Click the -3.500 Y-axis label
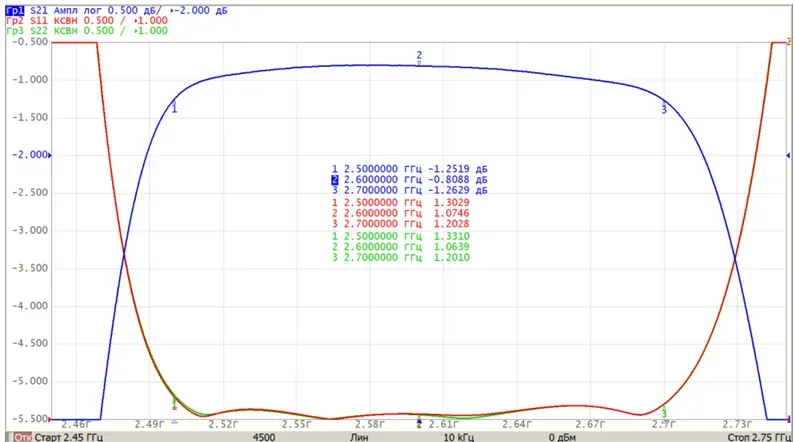Screen dimensions: 795x442 tap(30, 268)
